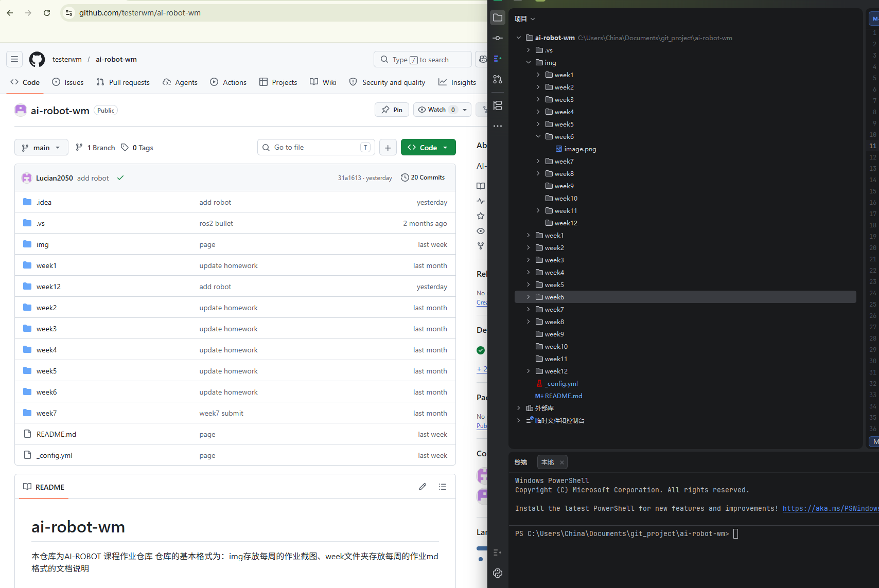The width and height of the screenshot is (879, 588).
Task: Click Lucian2050 author avatar
Action: click(27, 178)
